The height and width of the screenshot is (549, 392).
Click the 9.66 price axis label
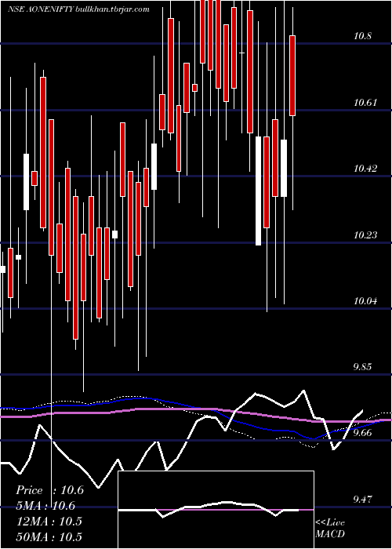tap(362, 433)
